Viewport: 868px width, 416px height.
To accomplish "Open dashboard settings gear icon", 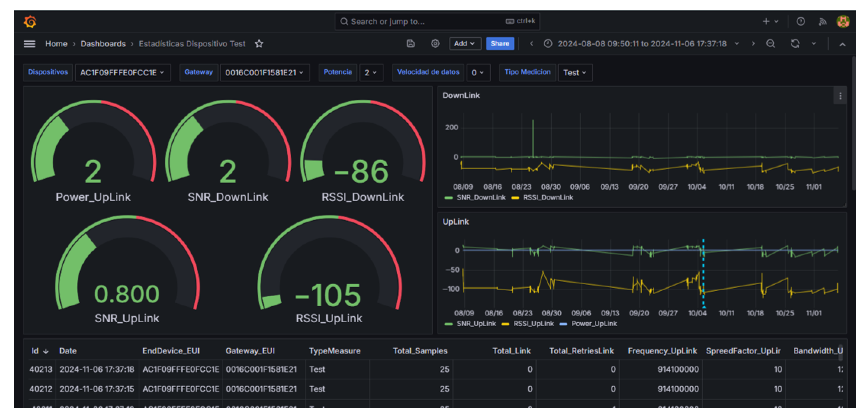I will click(435, 44).
